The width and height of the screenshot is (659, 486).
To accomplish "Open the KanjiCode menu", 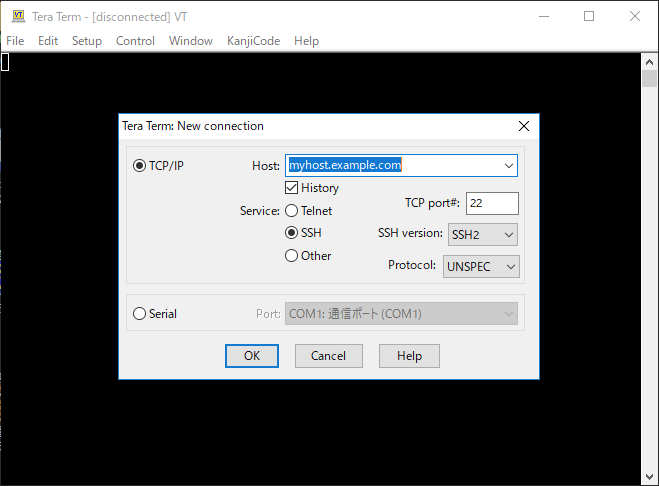I will [253, 41].
